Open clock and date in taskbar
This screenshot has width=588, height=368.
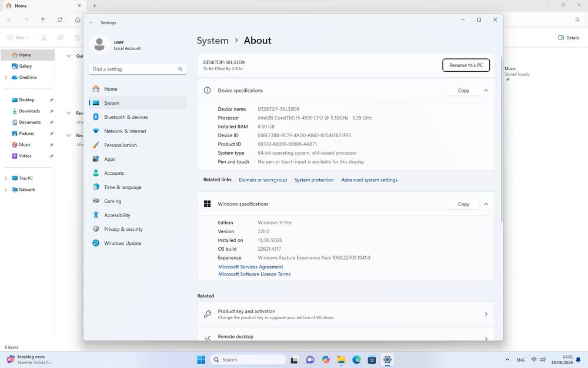pyautogui.click(x=562, y=360)
